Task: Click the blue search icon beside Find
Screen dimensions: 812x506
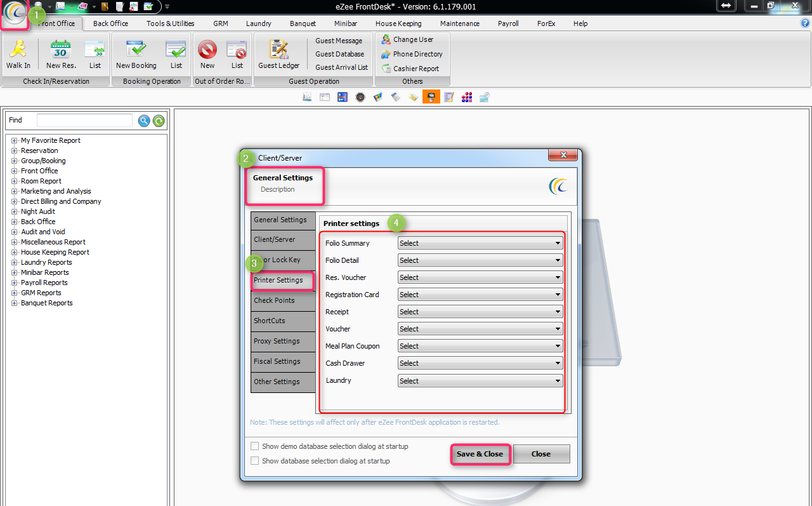Action: (144, 121)
